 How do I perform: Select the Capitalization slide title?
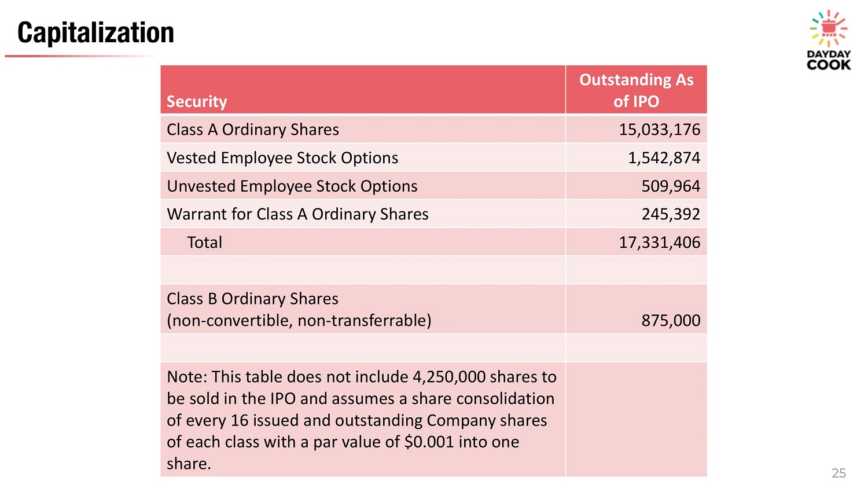[95, 32]
